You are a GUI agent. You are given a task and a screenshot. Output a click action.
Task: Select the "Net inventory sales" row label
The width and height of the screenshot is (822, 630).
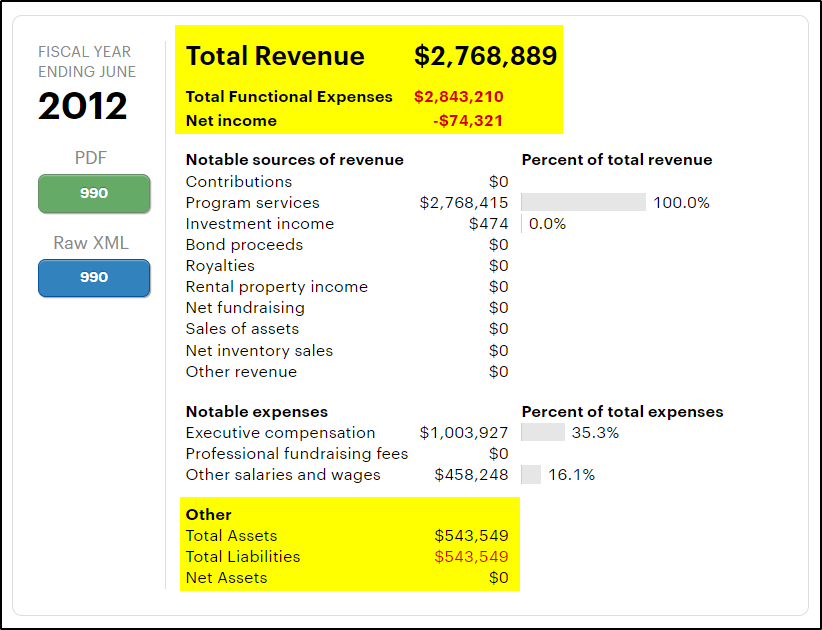tap(259, 351)
